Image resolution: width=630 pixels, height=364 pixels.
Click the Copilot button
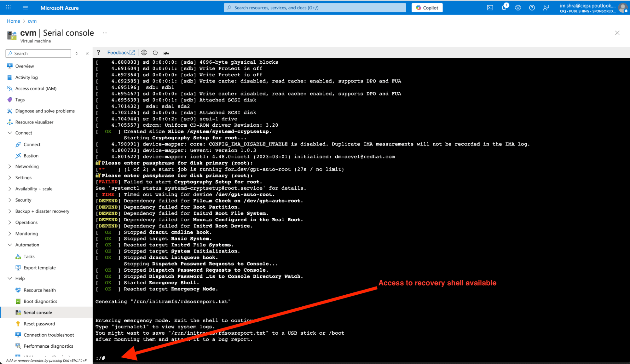click(427, 8)
